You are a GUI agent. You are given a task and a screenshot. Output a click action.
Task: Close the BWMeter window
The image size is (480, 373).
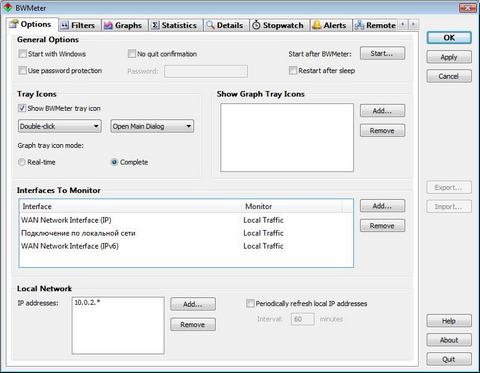coord(468,8)
